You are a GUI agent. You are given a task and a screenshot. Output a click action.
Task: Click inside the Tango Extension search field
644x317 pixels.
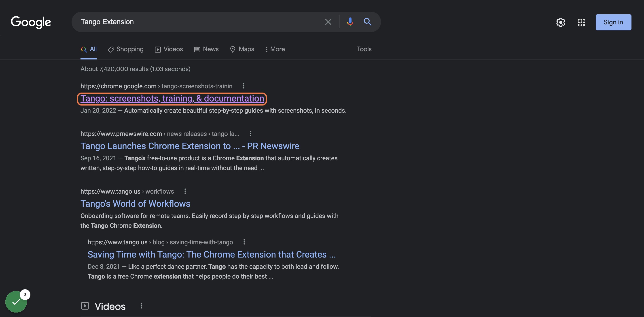point(200,22)
